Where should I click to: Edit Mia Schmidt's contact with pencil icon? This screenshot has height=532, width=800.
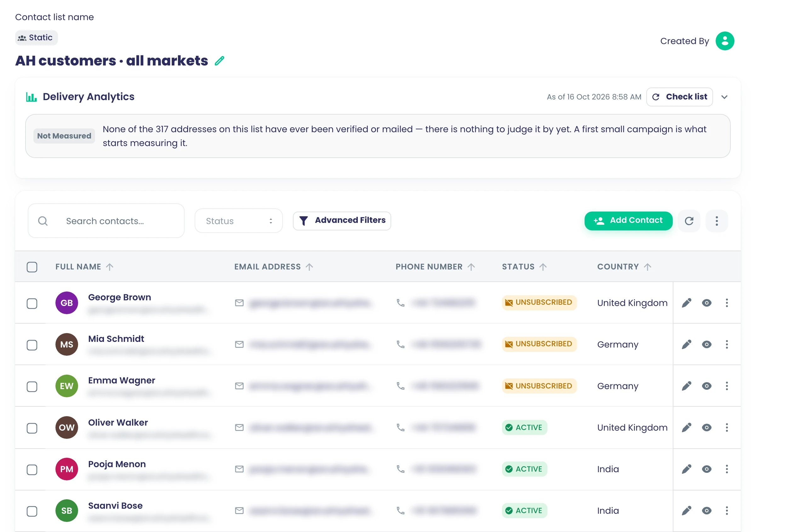[686, 344]
